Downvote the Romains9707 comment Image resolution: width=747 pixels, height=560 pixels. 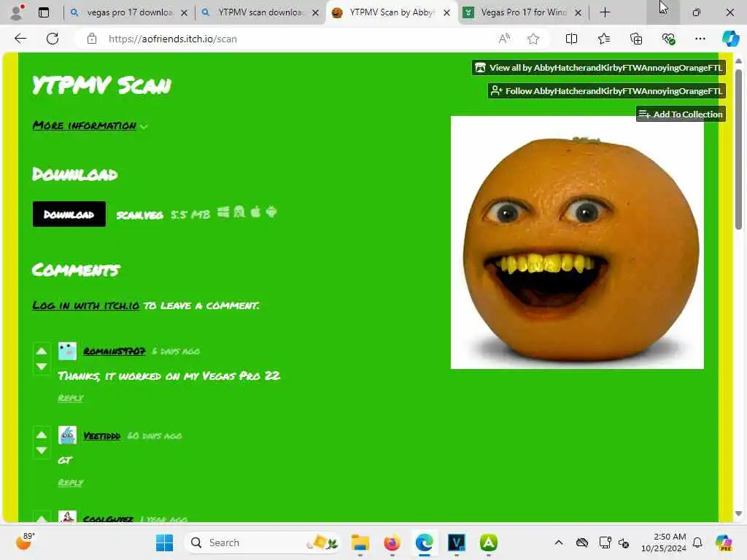click(x=42, y=367)
